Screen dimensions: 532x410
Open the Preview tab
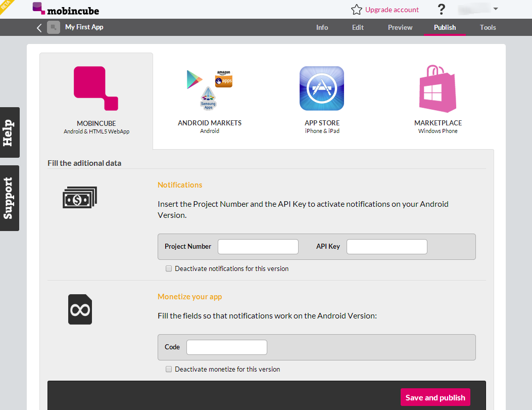[400, 27]
